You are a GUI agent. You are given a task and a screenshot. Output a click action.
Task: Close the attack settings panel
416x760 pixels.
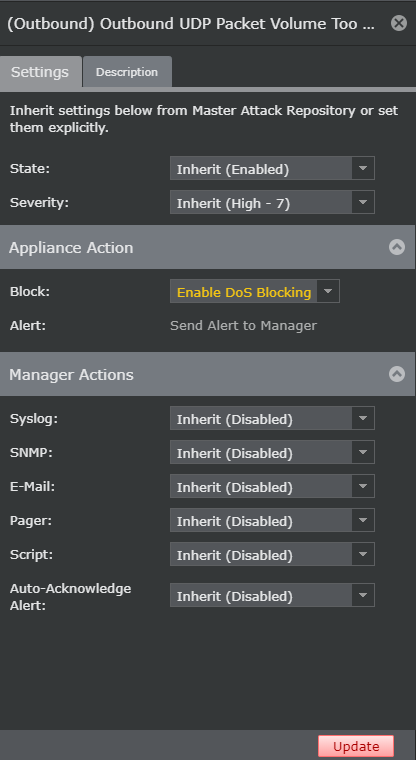click(399, 23)
